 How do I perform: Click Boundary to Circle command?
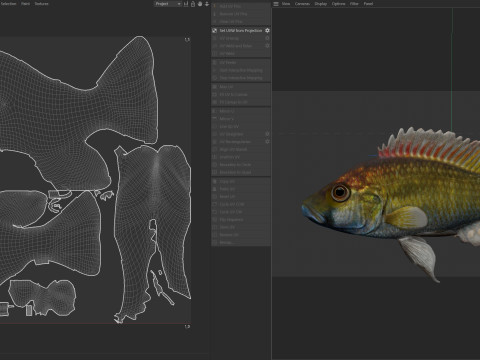point(241,165)
